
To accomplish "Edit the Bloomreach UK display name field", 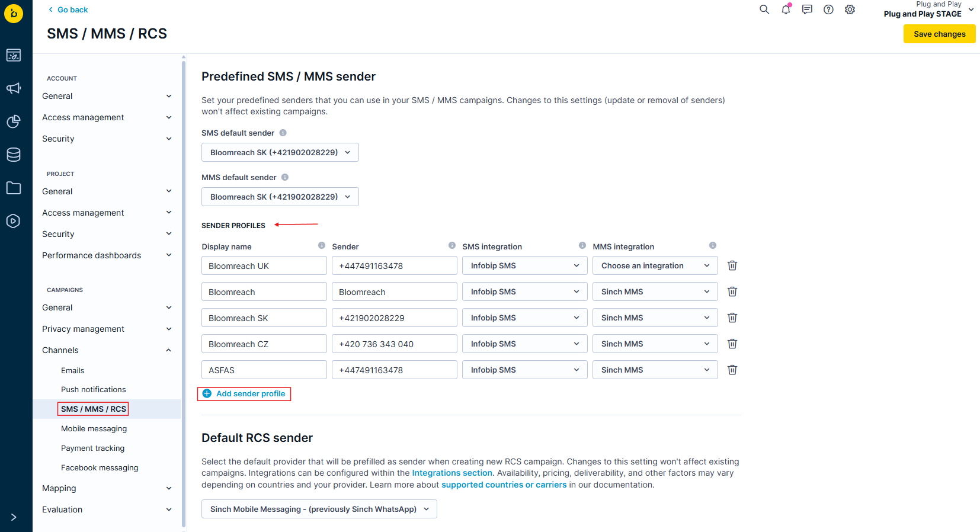I will click(264, 265).
